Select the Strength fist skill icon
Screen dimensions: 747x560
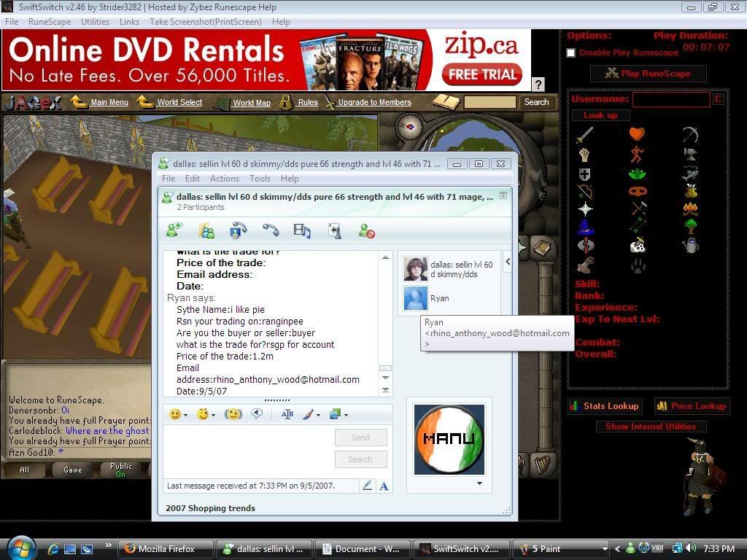point(584,155)
